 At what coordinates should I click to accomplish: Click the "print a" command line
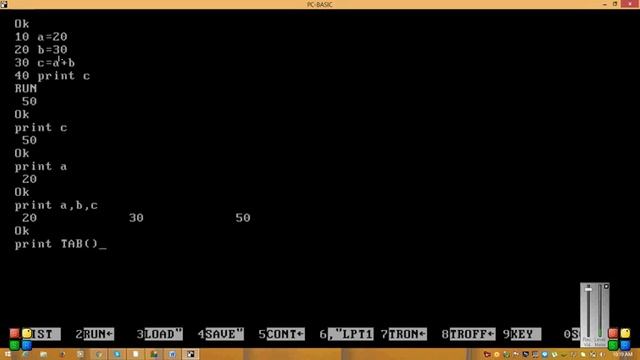coord(41,167)
